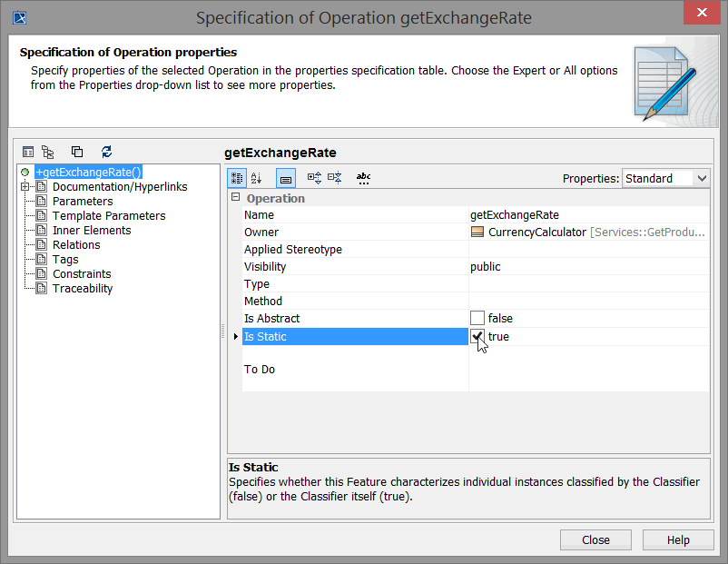Screen dimensions: 728x564
Task: Click the refresh icon above the tree
Action: pyautogui.click(x=106, y=152)
